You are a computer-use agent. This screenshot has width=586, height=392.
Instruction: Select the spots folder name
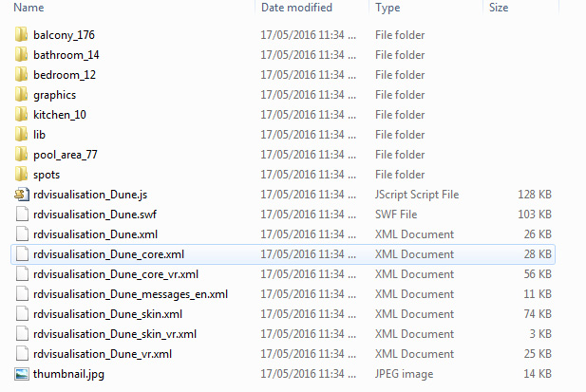tap(47, 175)
